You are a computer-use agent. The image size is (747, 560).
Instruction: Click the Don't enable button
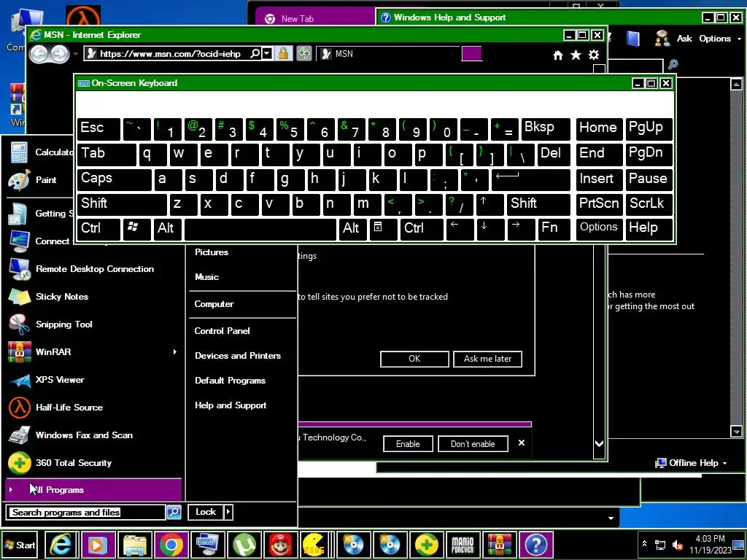point(473,444)
